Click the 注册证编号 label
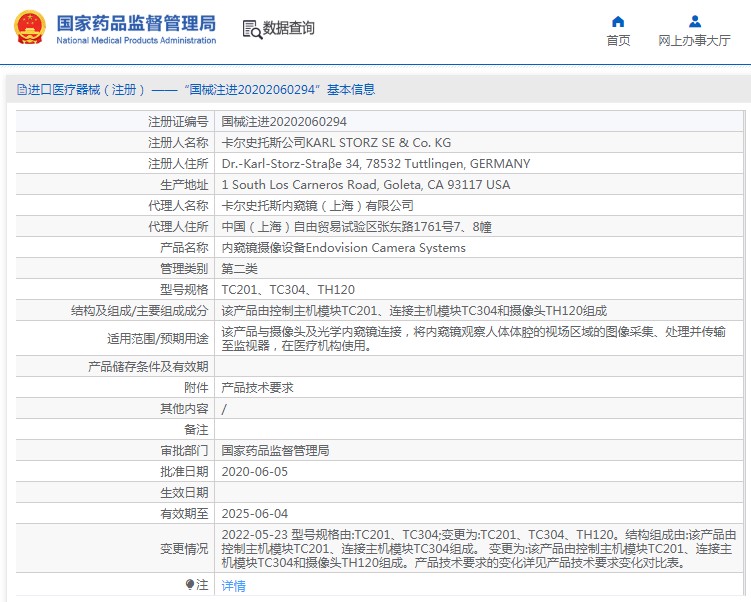This screenshot has width=751, height=602. pos(178,122)
